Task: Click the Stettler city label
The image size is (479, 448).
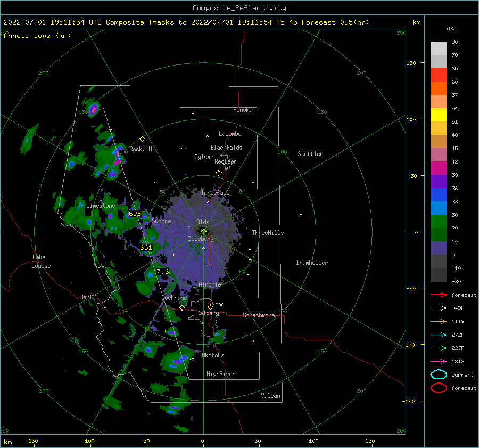Action: point(310,154)
